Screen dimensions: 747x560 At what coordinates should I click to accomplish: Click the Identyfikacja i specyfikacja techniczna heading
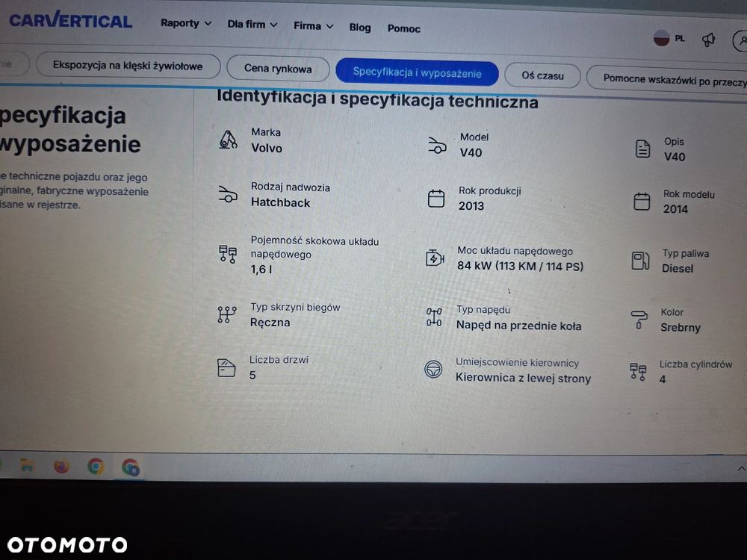[377, 99]
